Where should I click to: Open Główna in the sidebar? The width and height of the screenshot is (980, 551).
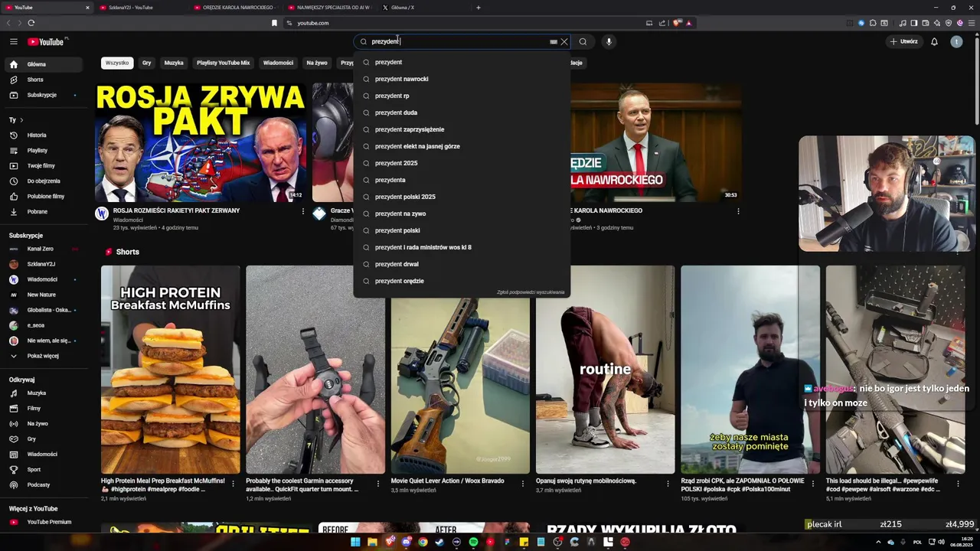(43, 64)
